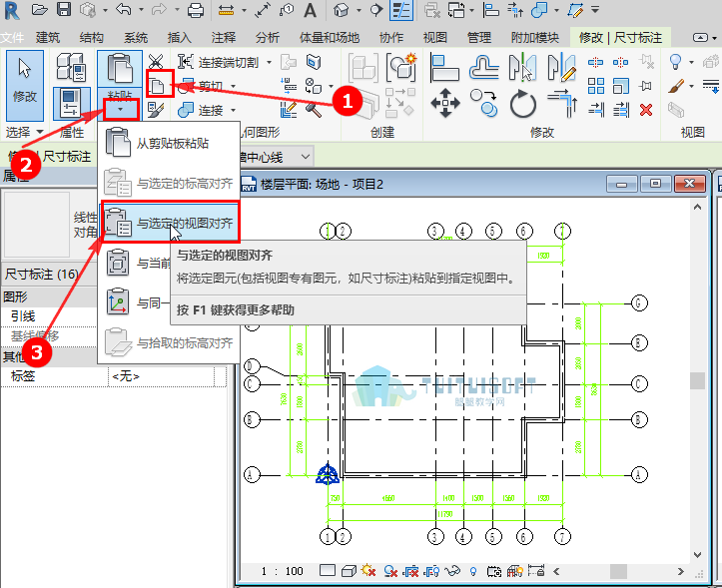Toggle Crop View icon in view bar
Image resolution: width=722 pixels, height=588 pixels.
pos(411,571)
